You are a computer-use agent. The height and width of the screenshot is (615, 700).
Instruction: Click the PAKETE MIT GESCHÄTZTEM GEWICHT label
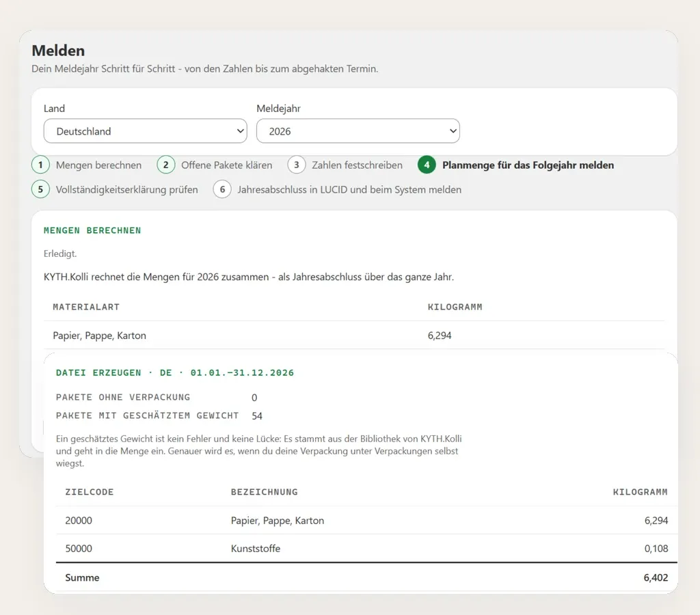coord(148,415)
